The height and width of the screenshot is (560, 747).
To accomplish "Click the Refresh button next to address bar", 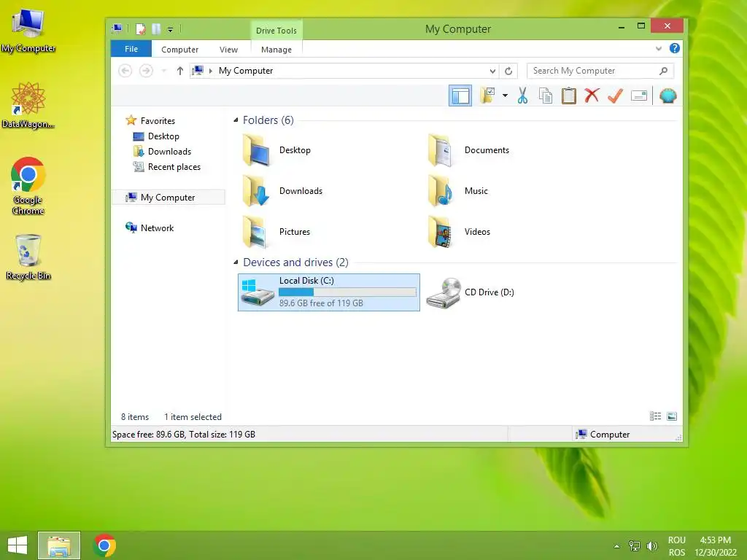I will pos(508,71).
